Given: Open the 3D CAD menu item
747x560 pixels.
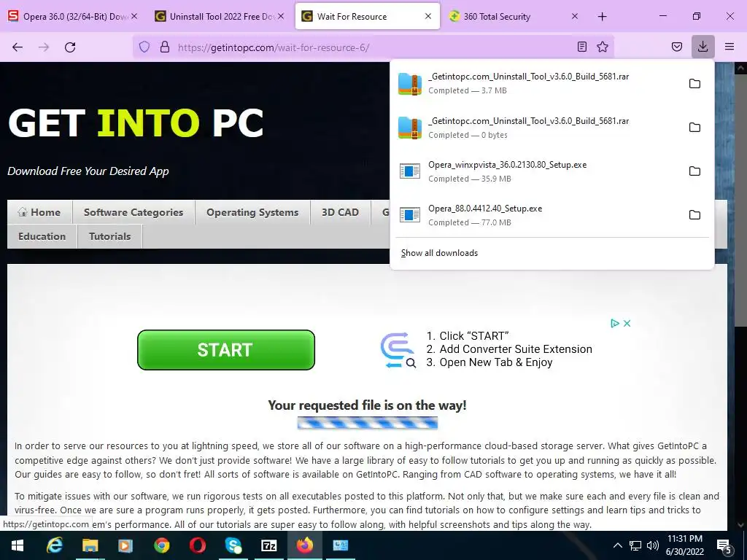Looking at the screenshot, I should click(x=340, y=212).
